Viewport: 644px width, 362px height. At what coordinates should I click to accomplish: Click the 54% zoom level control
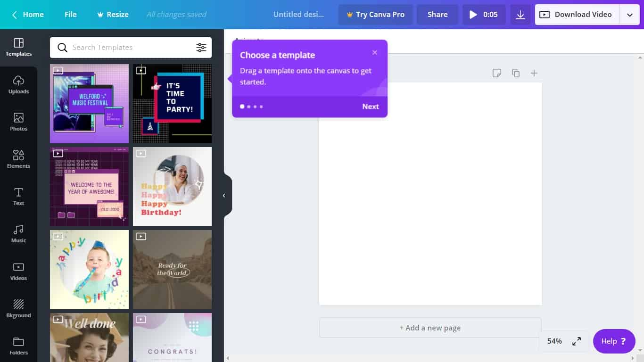coord(554,341)
